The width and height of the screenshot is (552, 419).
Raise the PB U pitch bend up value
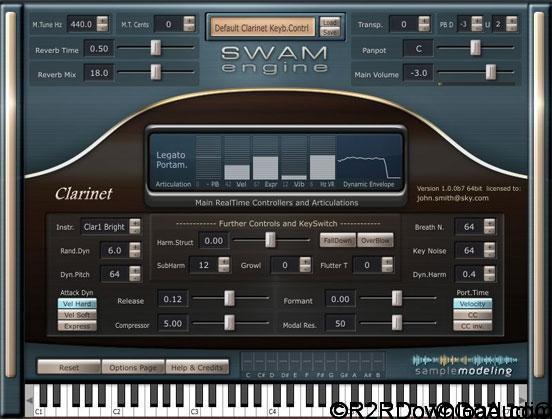(511, 20)
